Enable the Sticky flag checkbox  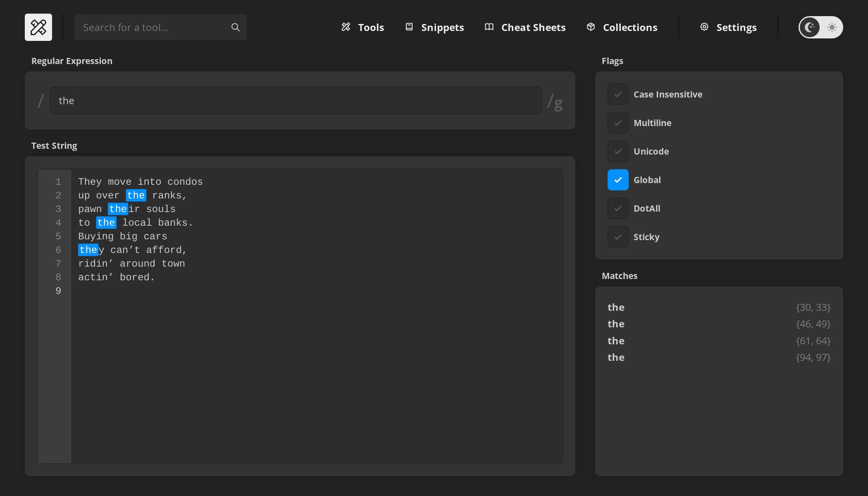point(618,237)
